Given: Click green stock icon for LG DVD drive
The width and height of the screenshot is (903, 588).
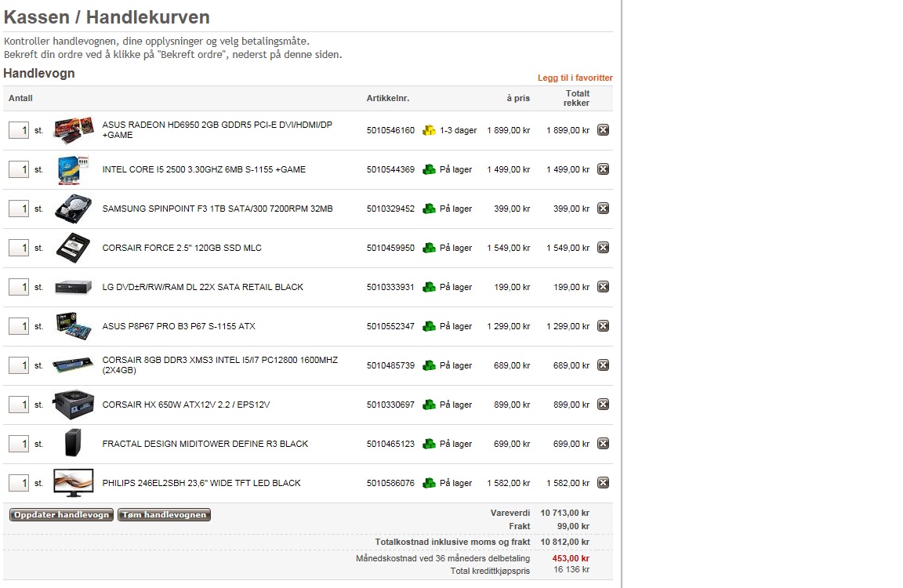Looking at the screenshot, I should (429, 287).
